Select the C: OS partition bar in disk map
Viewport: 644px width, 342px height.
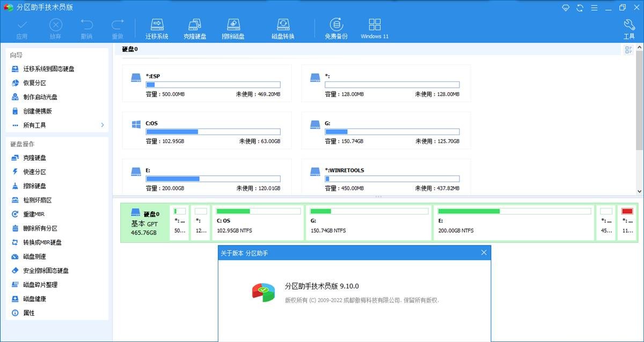[x=258, y=222]
